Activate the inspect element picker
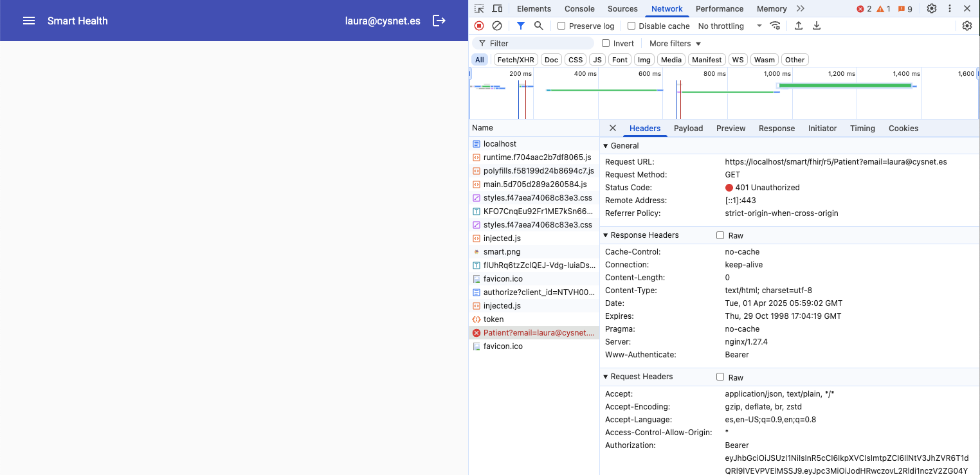The image size is (980, 475). (479, 8)
